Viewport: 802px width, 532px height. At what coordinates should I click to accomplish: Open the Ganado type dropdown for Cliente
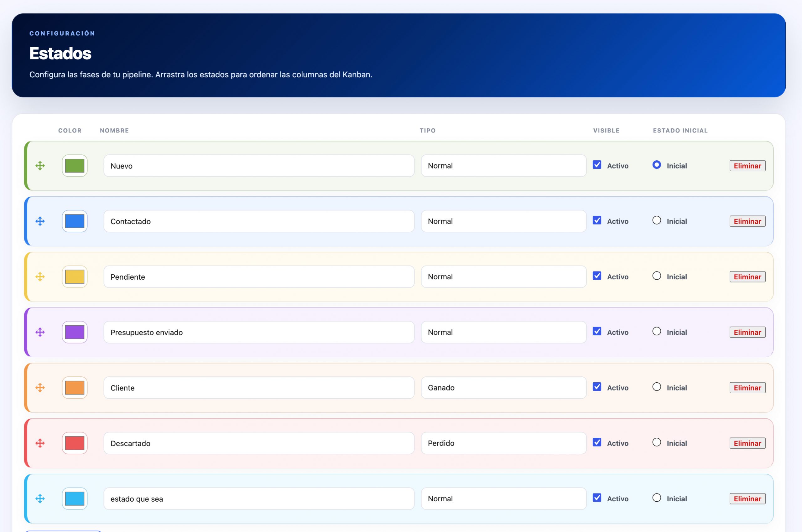504,388
